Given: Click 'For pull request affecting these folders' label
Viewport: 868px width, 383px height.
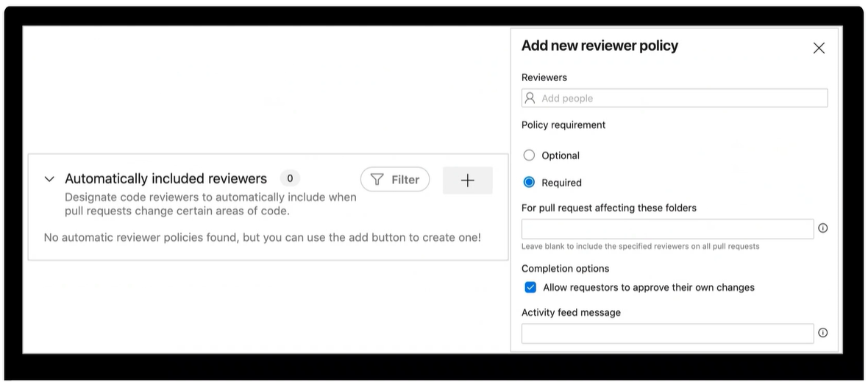Looking at the screenshot, I should point(609,208).
